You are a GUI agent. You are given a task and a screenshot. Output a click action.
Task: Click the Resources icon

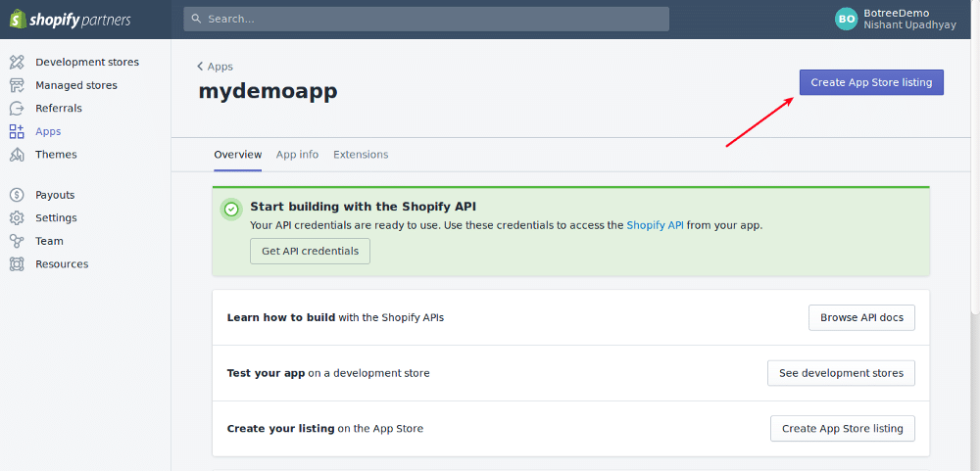(17, 264)
